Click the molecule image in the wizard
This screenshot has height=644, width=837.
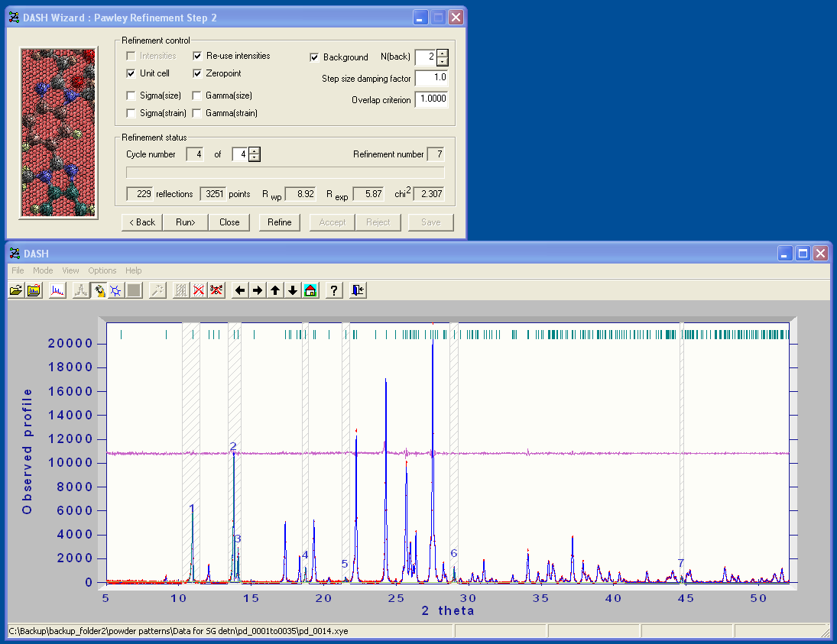click(x=59, y=133)
